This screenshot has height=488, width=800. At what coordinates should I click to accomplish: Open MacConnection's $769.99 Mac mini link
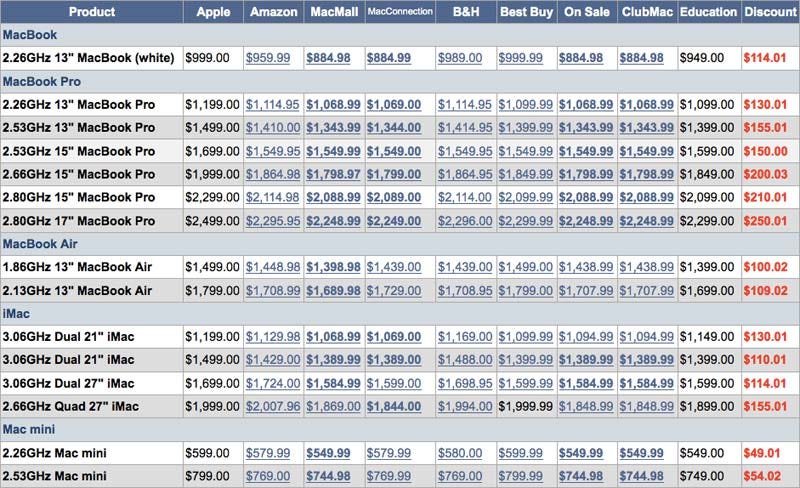coord(389,476)
